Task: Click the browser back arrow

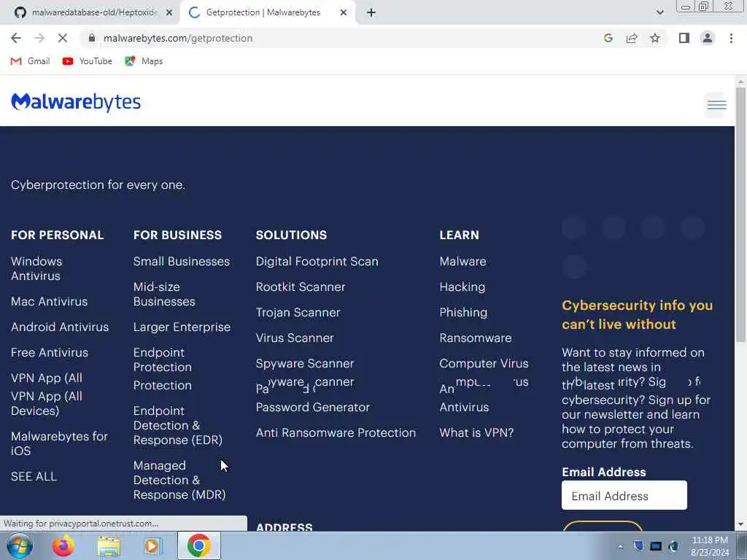Action: tap(16, 38)
